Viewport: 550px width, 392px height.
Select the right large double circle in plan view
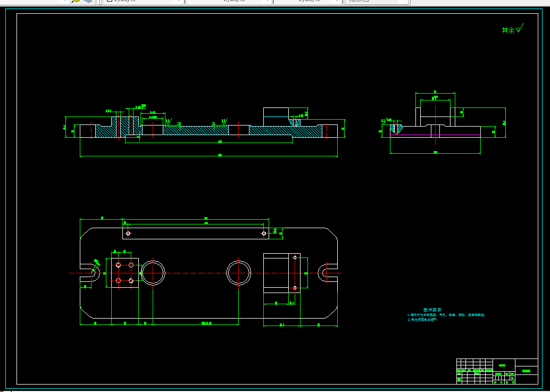[238, 273]
